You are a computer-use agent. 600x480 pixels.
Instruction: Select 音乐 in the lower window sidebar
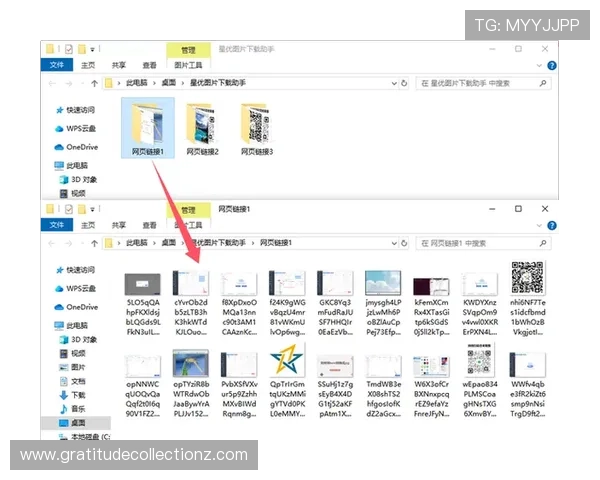click(x=72, y=409)
